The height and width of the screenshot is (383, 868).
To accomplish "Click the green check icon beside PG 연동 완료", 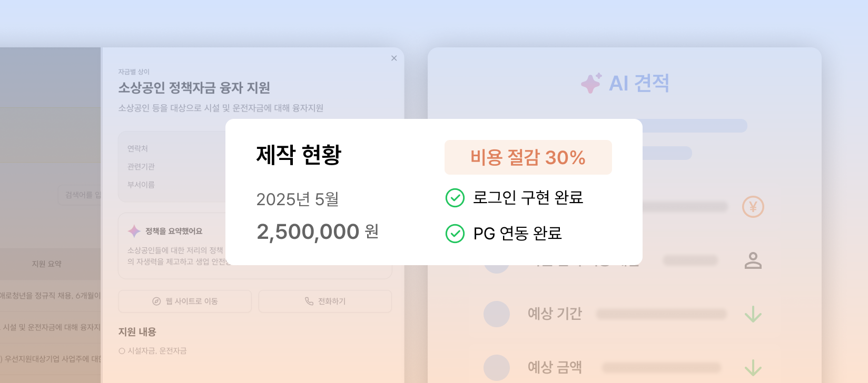I will (455, 234).
